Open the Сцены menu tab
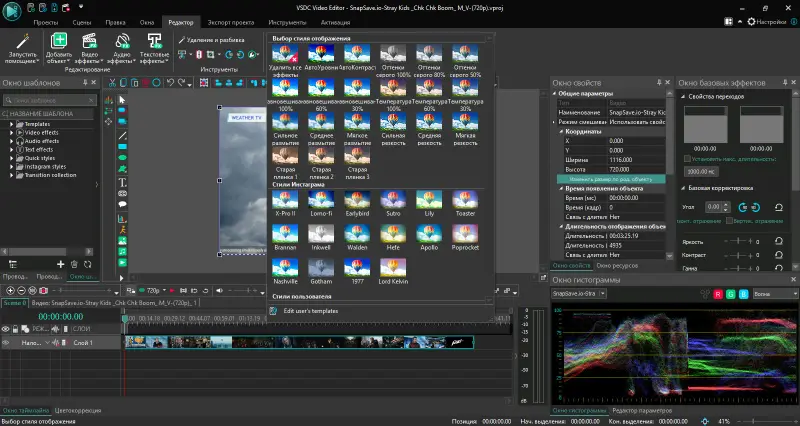 coord(82,22)
